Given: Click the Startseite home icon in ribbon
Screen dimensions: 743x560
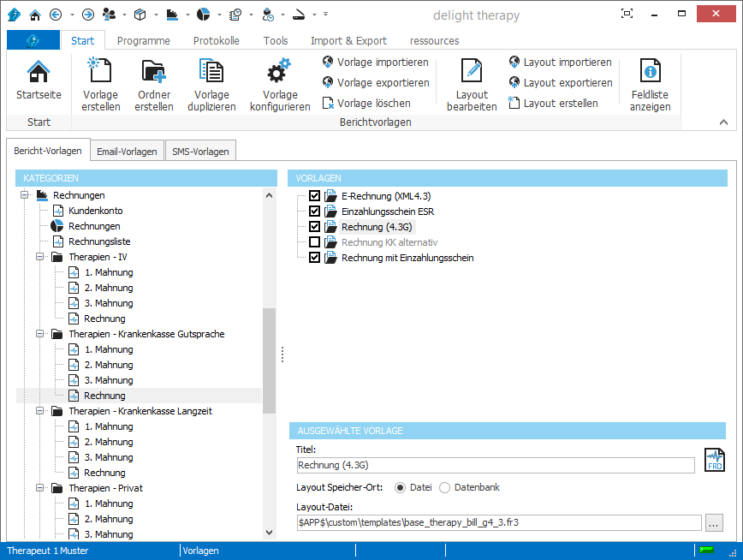Looking at the screenshot, I should (x=39, y=74).
